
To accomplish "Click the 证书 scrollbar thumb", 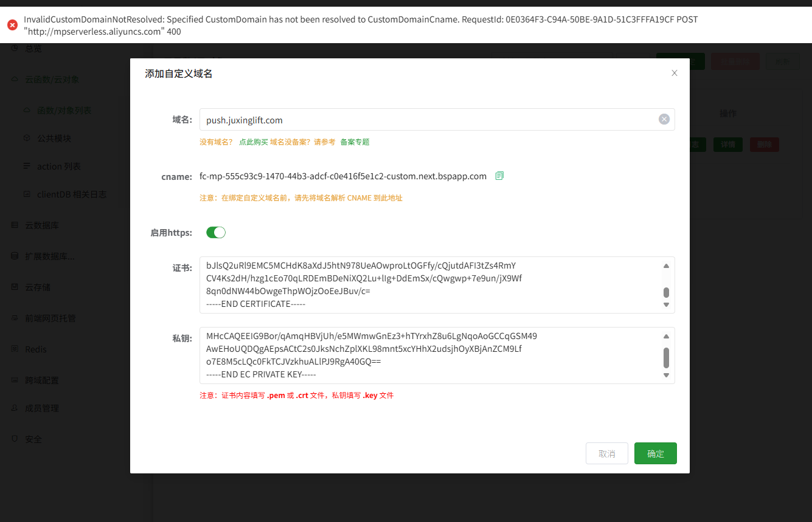I will [x=666, y=292].
